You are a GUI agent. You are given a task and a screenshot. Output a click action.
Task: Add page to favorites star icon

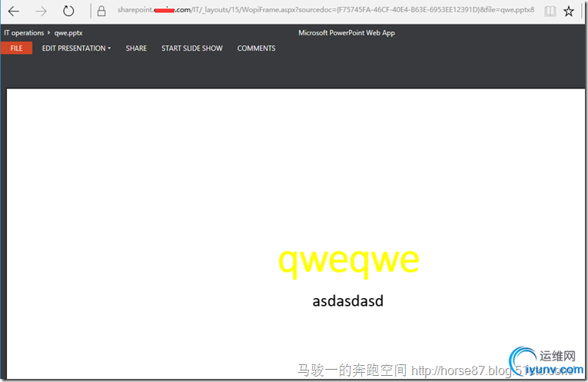(x=569, y=12)
